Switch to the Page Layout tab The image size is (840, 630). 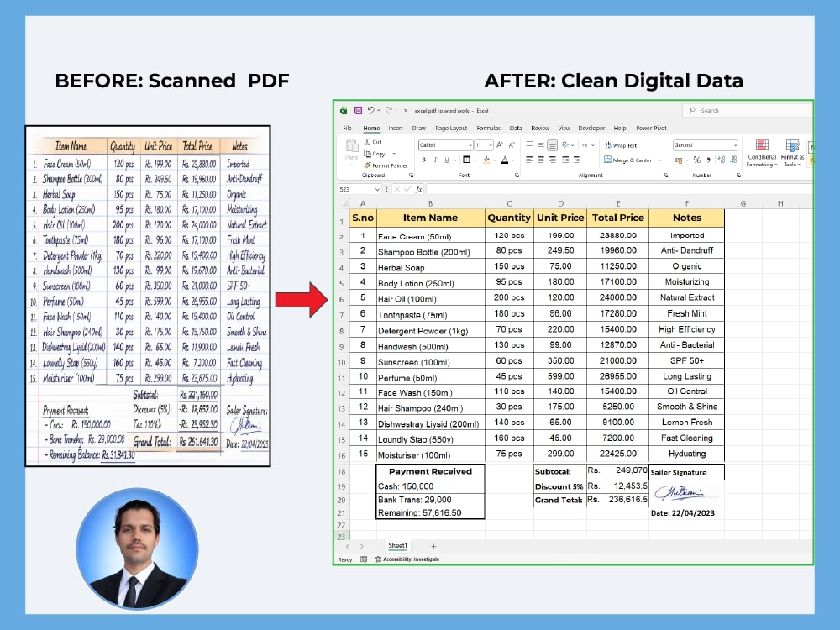click(451, 128)
